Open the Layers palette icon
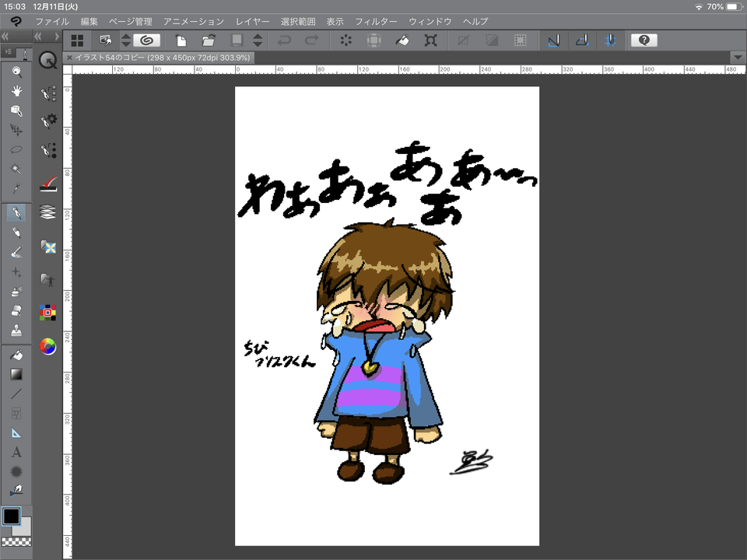 [x=48, y=212]
